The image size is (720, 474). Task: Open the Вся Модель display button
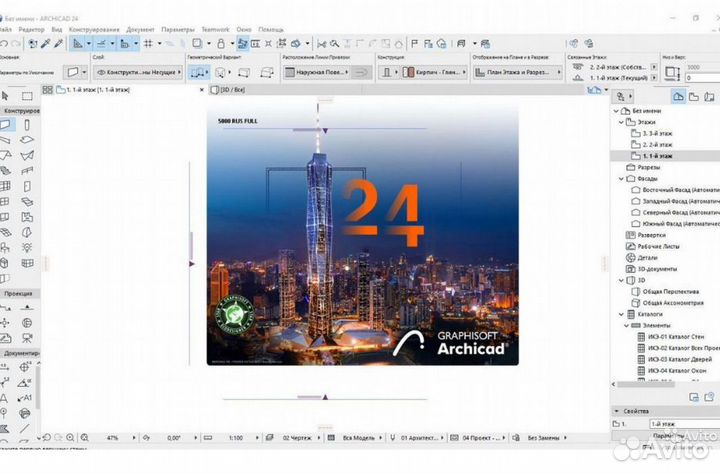point(359,438)
